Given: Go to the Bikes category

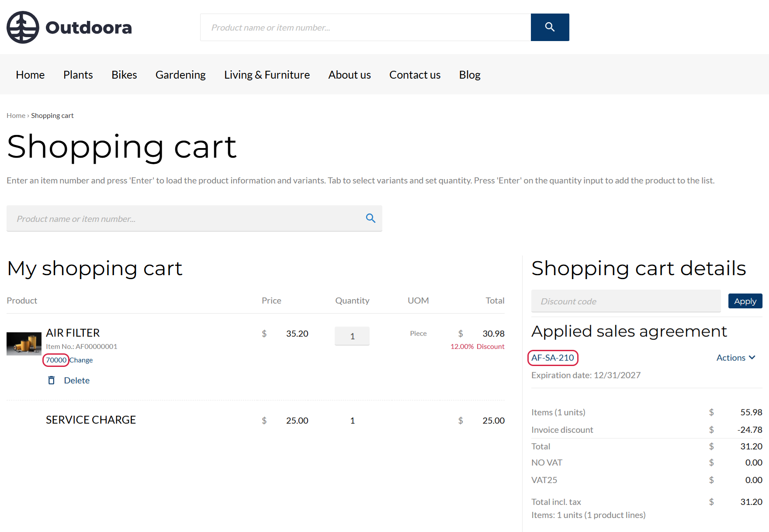Looking at the screenshot, I should click(124, 75).
